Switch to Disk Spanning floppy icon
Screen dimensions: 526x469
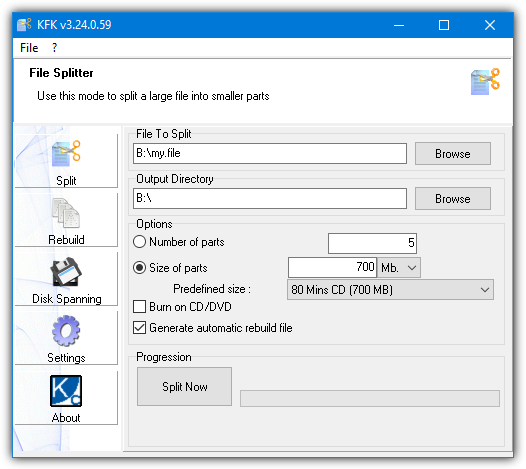(x=66, y=272)
